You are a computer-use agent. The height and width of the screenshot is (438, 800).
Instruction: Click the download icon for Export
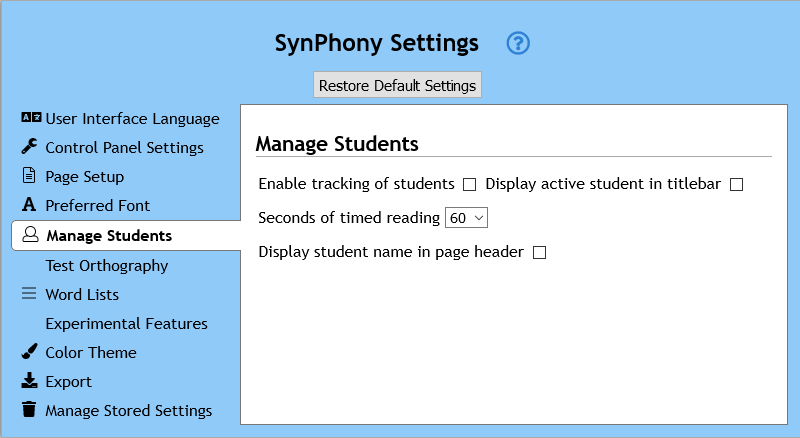(x=29, y=380)
